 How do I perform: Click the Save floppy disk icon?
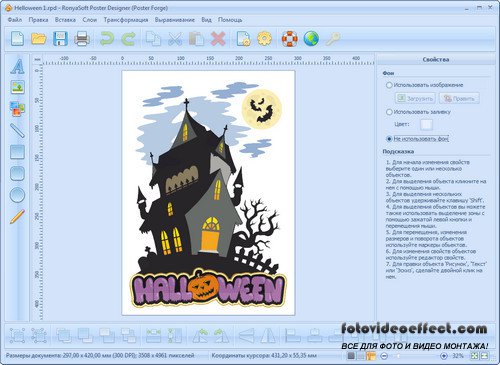pyautogui.click(x=60, y=39)
